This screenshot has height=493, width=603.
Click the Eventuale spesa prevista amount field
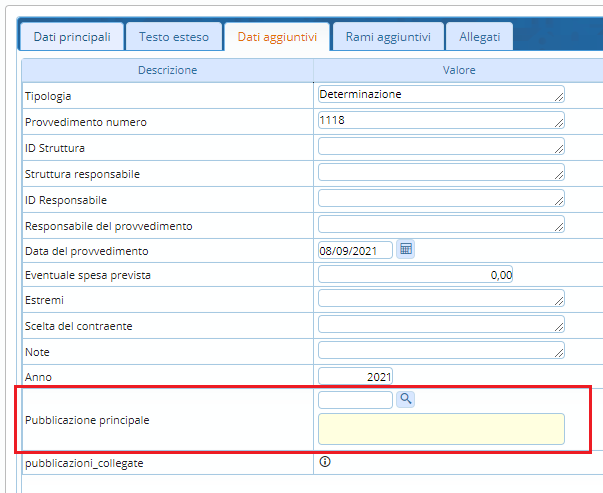pos(415,275)
